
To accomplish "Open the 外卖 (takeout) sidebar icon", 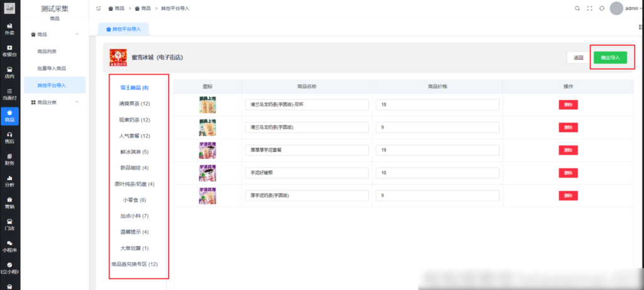I will click(x=9, y=29).
